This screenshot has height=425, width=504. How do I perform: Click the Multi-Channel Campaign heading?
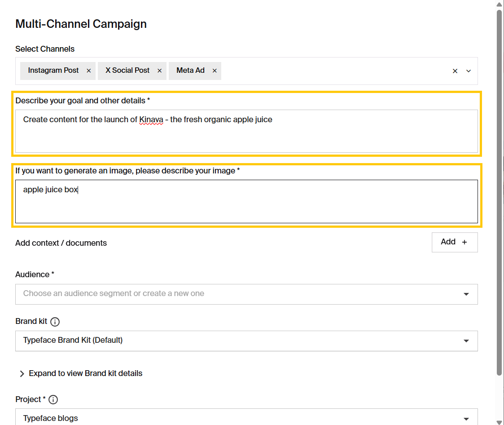[81, 24]
